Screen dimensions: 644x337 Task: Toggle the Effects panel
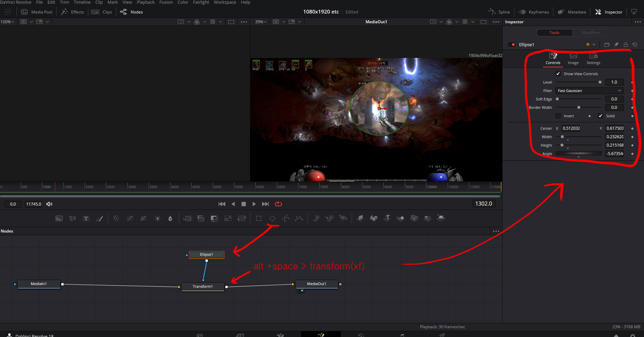(72, 12)
